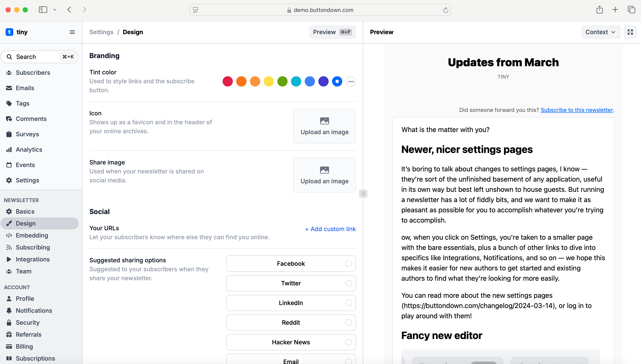Screen dimensions: 641x364
Task: Open the Context dropdown
Action: [x=600, y=32]
